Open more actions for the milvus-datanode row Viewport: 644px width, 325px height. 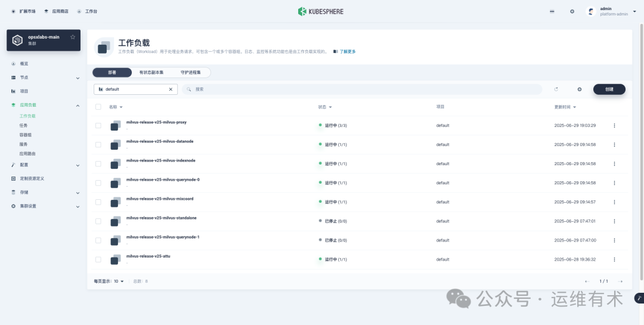[x=614, y=145]
